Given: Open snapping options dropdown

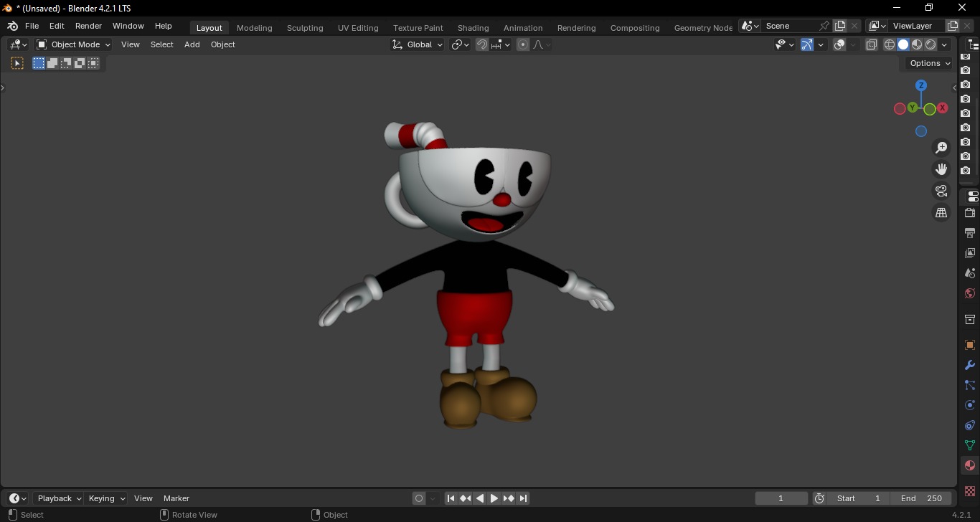Looking at the screenshot, I should click(x=501, y=44).
